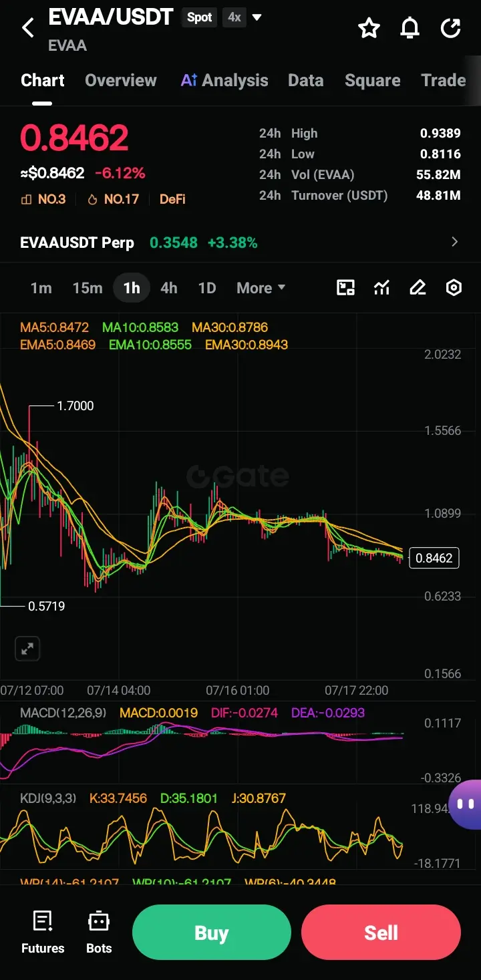481x980 pixels.
Task: Tap the red Sell button
Action: pos(381,933)
